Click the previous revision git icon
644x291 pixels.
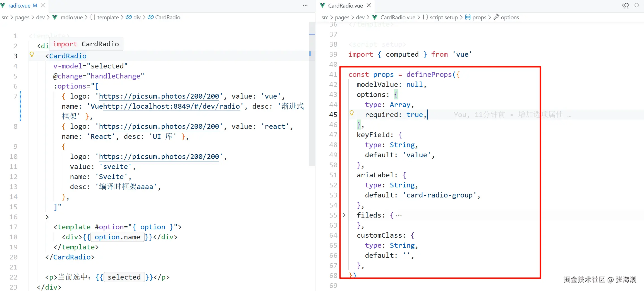626,6
